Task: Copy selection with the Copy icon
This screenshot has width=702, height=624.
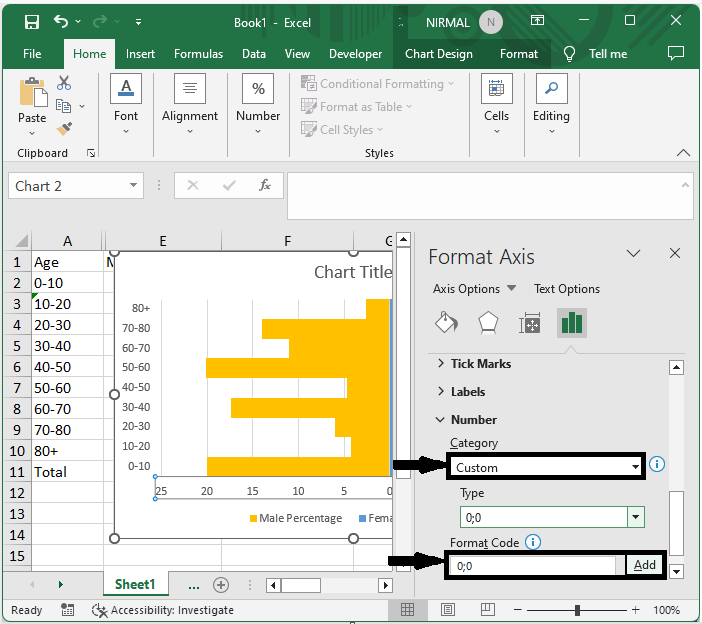Action: pos(64,106)
